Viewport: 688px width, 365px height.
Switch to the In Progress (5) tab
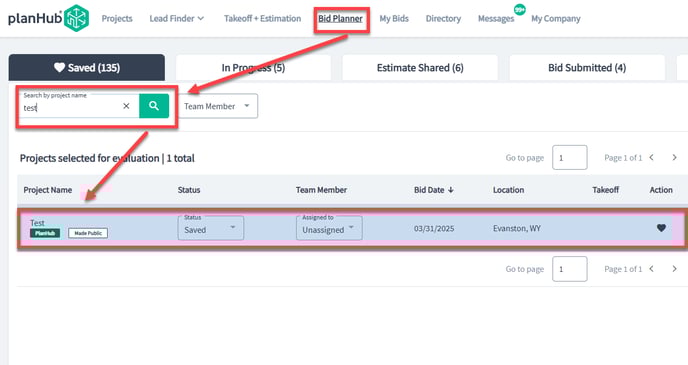pos(253,68)
